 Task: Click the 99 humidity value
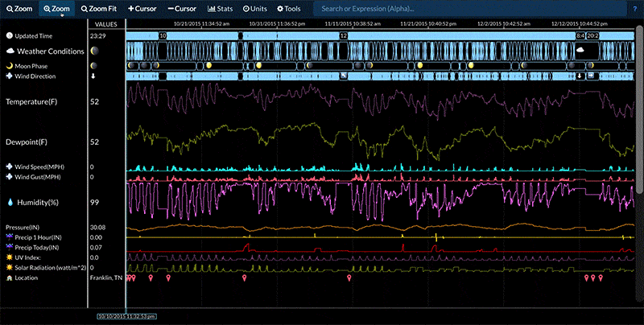94,202
